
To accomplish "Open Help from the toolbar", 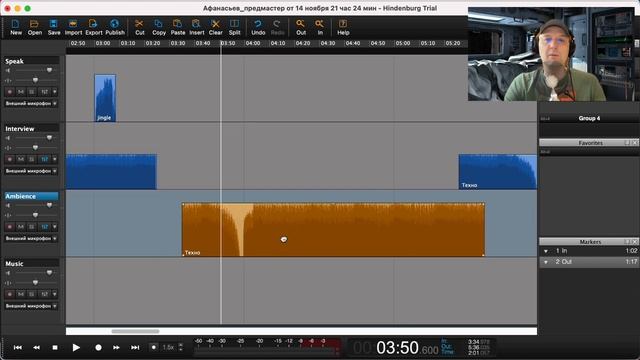I will [x=343, y=27].
